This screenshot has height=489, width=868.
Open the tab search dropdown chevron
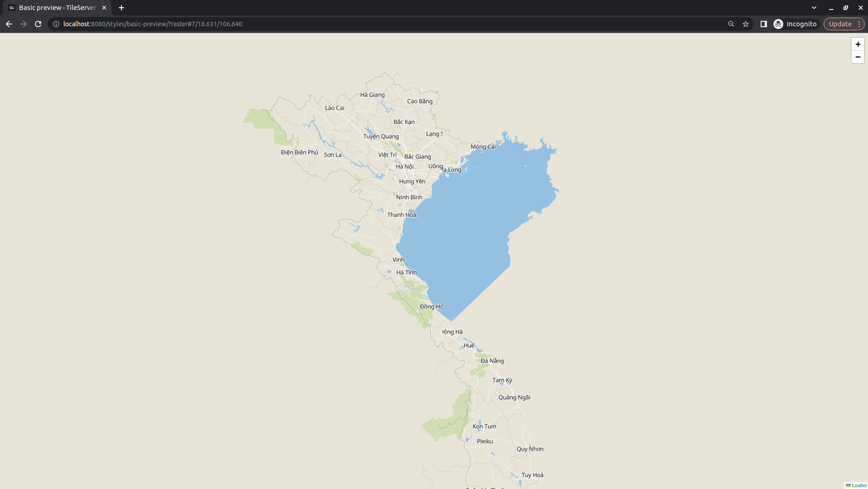coord(814,7)
